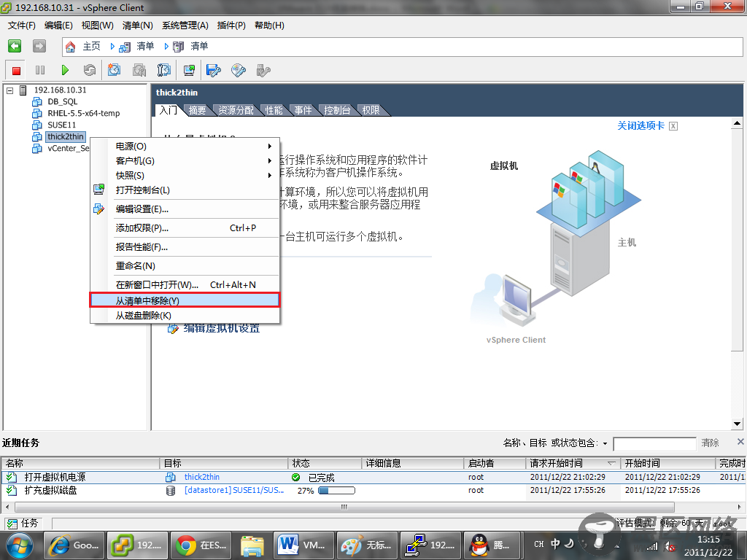Select the RHEL-5.5-x64-temp virtual machine
The height and width of the screenshot is (560, 747).
click(84, 113)
